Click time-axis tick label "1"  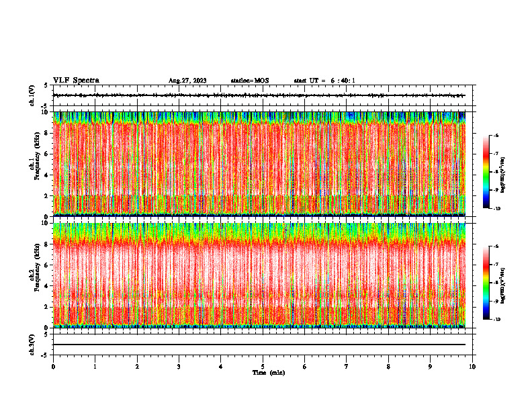(x=95, y=367)
